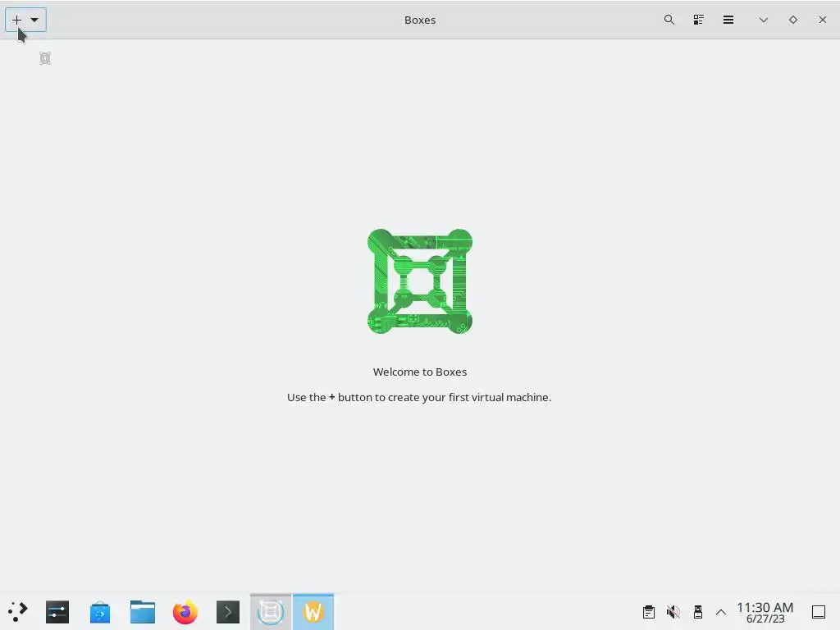Image resolution: width=840 pixels, height=630 pixels.
Task: Minimize the Boxes window with the chevron icon
Action: click(x=764, y=20)
